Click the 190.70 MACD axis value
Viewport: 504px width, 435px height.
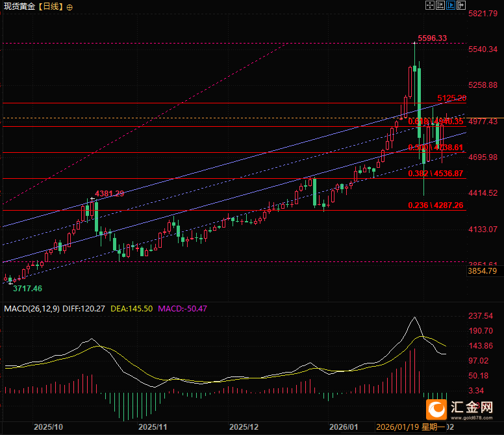click(481, 331)
